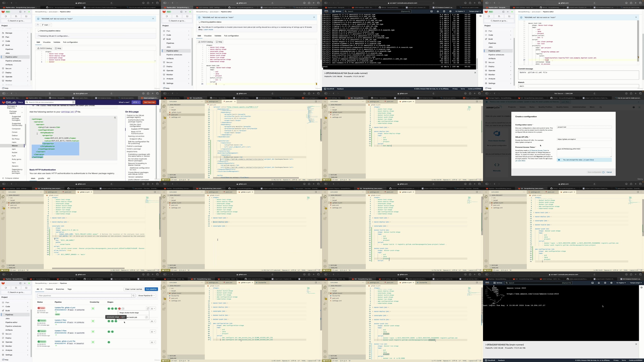644x362 pixels.
Task: Click the blue info icon beside encrypt value message
Action: (x=559, y=160)
